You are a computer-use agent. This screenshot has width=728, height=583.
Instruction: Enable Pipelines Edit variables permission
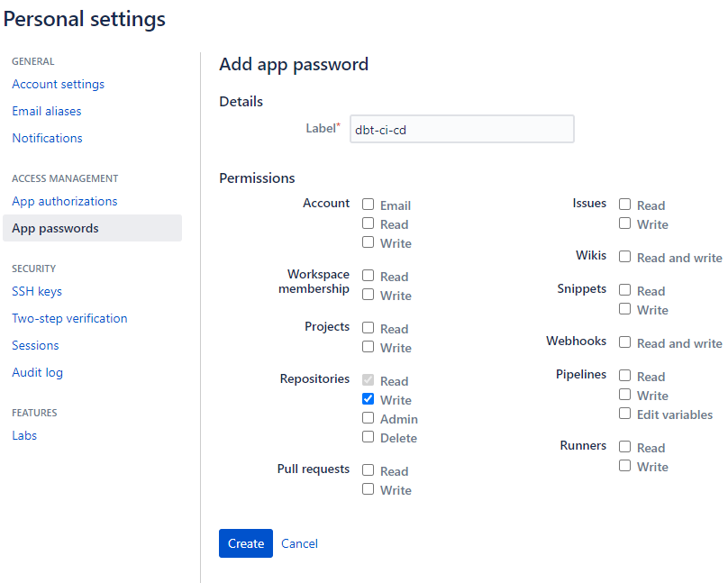tap(625, 414)
